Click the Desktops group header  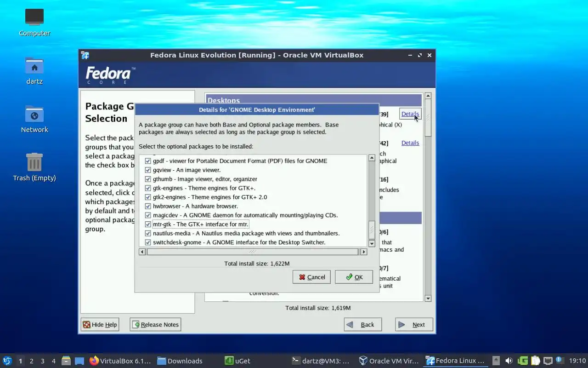[314, 100]
